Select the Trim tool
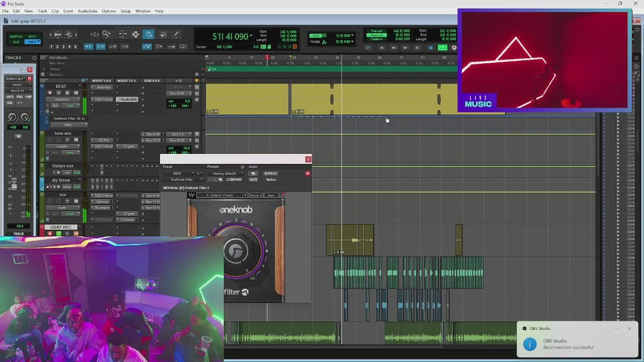 pyautogui.click(x=122, y=34)
